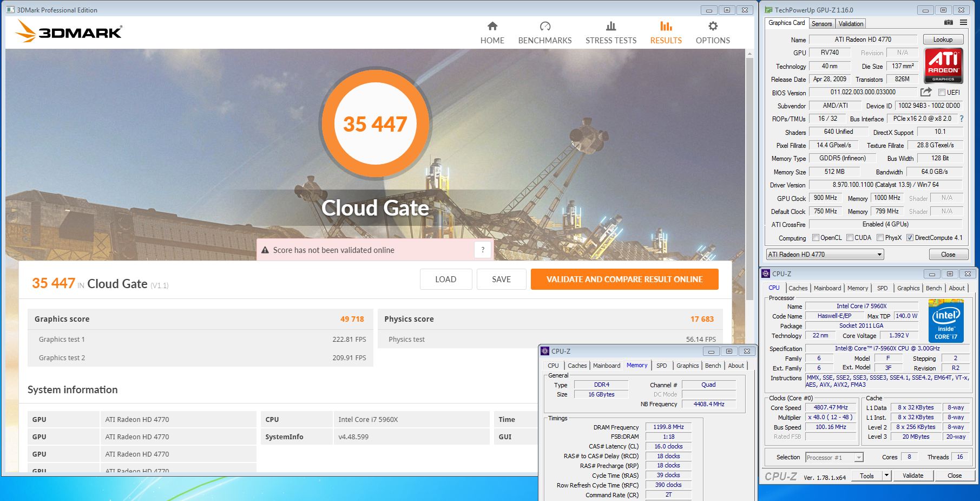Viewport: 980px width, 501px height.
Task: Click the validation warning triangle icon
Action: tap(265, 250)
